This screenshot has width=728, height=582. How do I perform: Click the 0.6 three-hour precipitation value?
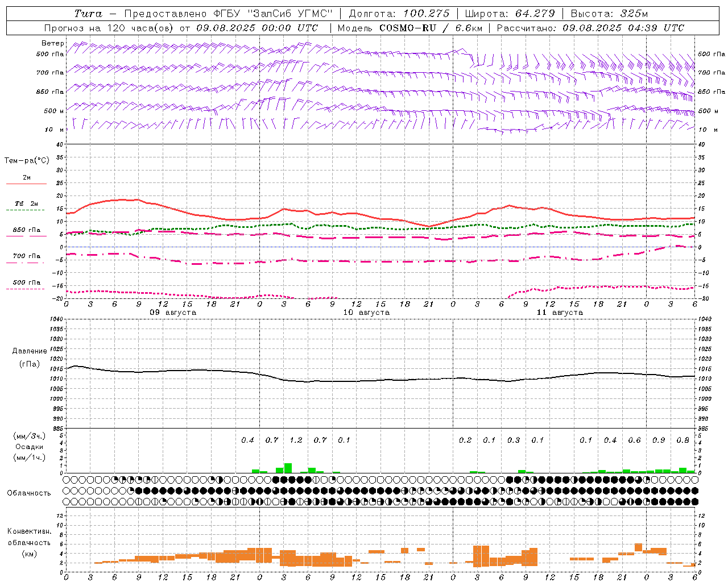click(634, 440)
